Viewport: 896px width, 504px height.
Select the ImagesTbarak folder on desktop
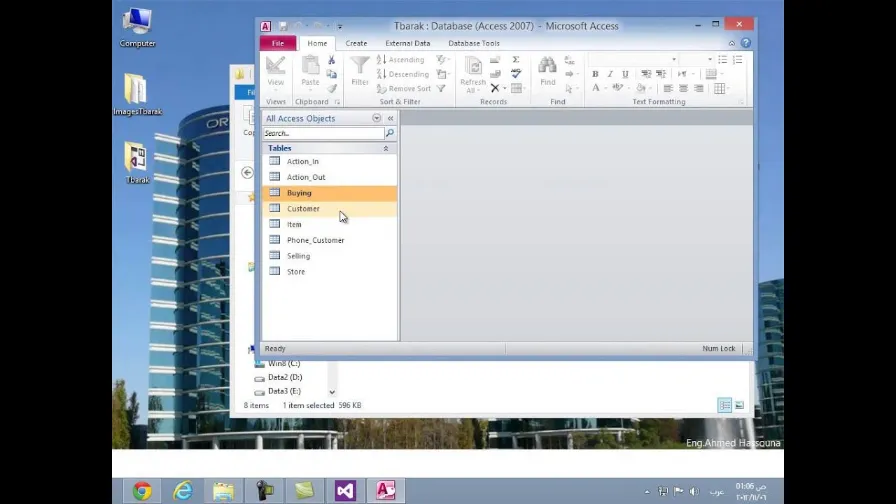pyautogui.click(x=137, y=95)
